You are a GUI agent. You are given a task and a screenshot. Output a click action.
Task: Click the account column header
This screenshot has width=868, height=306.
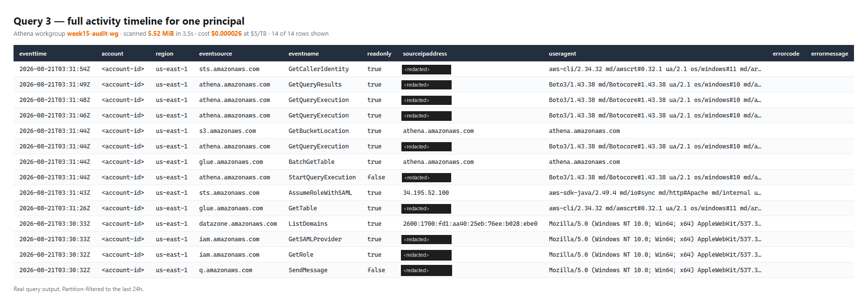(112, 54)
